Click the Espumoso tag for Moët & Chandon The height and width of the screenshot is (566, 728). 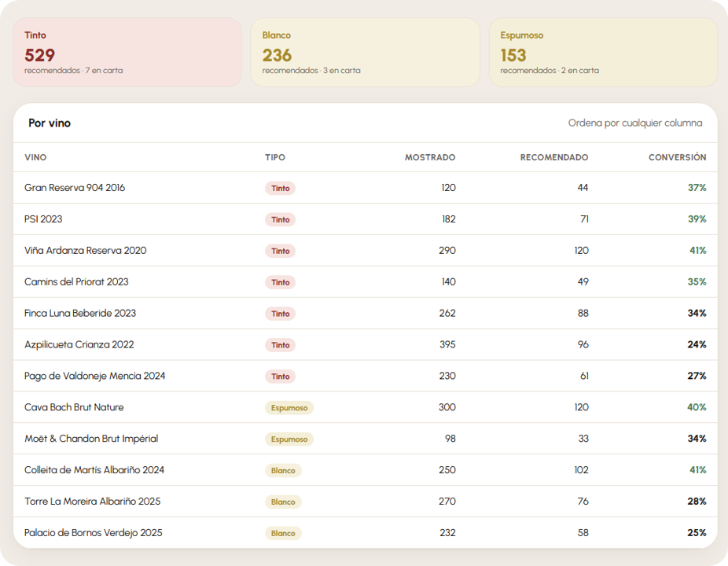(289, 439)
